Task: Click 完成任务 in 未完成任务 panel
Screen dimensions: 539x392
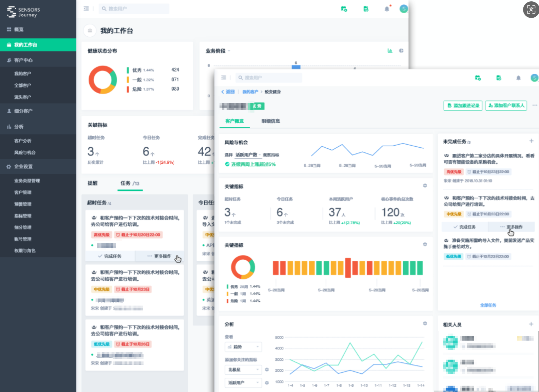Action: 465,227
